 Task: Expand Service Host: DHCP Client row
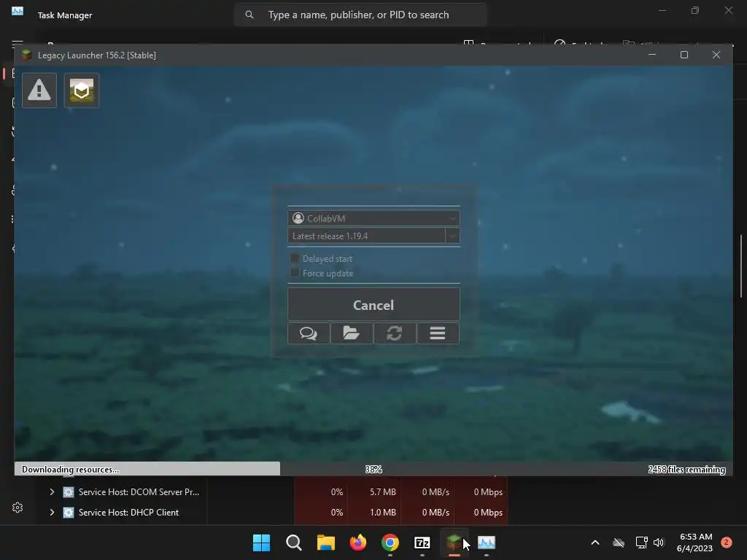pyautogui.click(x=52, y=513)
